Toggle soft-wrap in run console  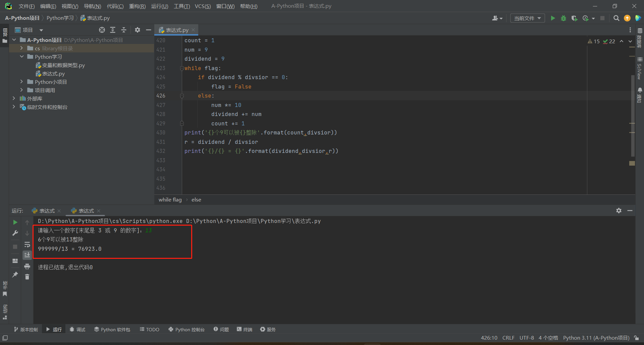click(27, 244)
